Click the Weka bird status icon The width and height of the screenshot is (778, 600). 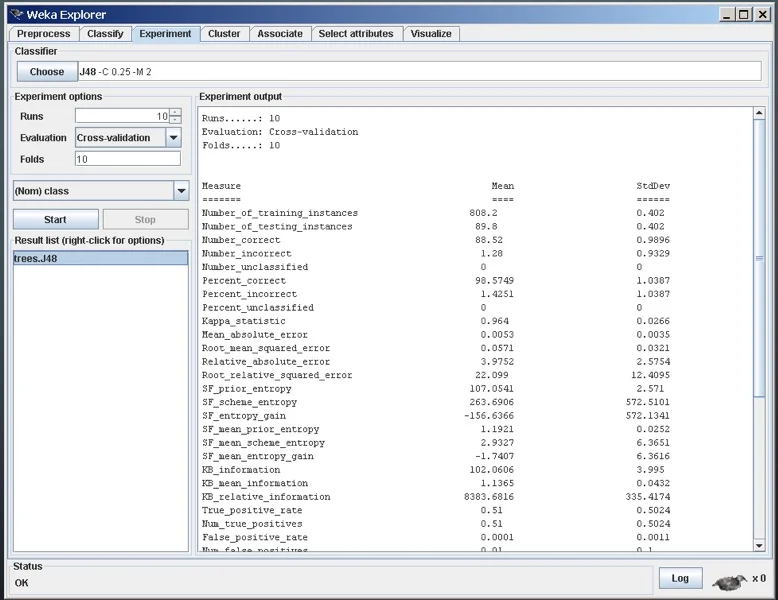pyautogui.click(x=729, y=582)
